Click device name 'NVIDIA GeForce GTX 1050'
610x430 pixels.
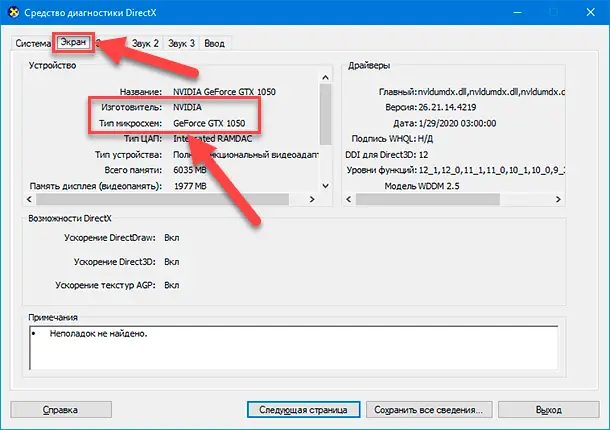click(224, 92)
